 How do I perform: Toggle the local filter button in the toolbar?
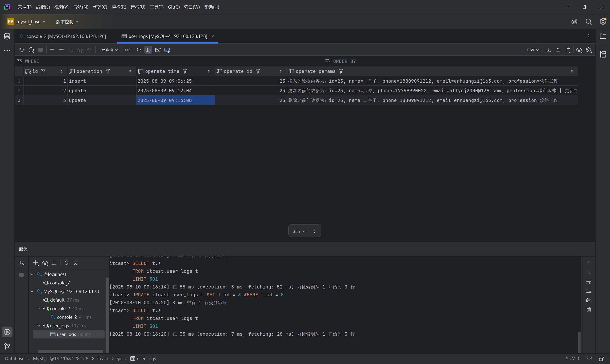[148, 50]
